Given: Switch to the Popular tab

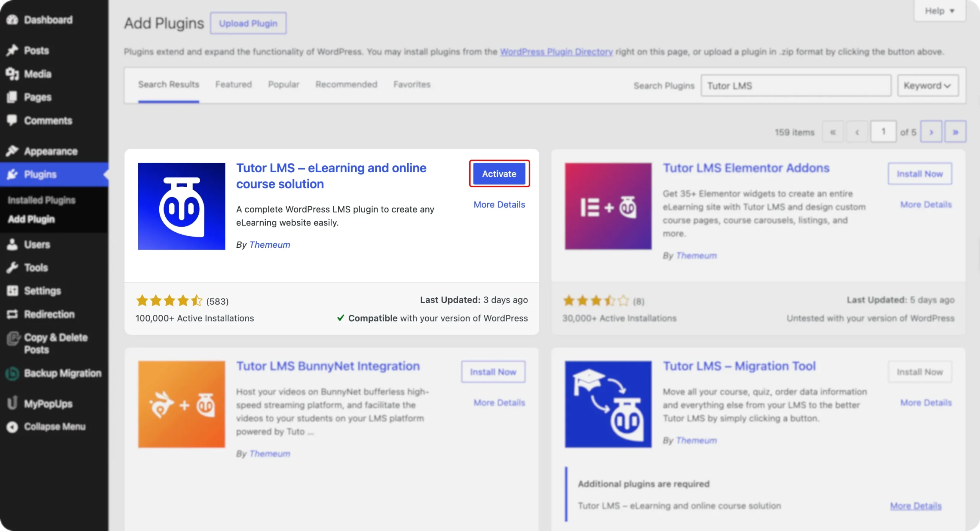Looking at the screenshot, I should tap(284, 84).
